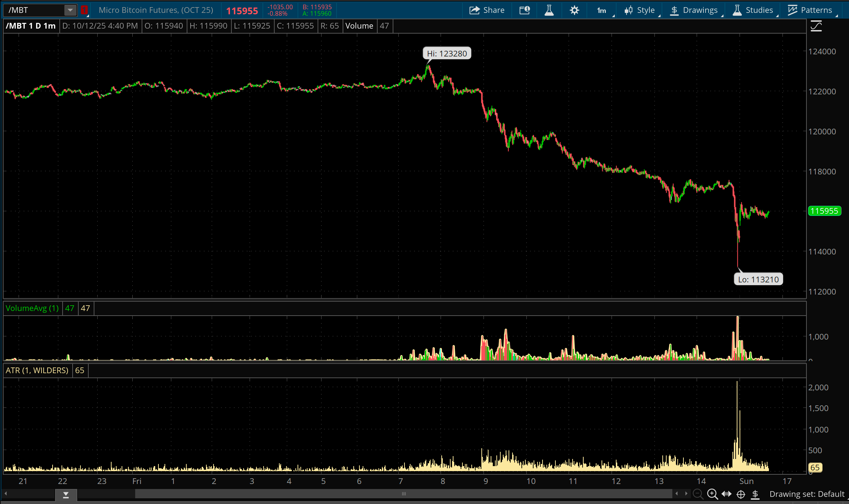Image resolution: width=849 pixels, height=504 pixels.
Task: Click the quick quote details icon
Action: point(524,10)
